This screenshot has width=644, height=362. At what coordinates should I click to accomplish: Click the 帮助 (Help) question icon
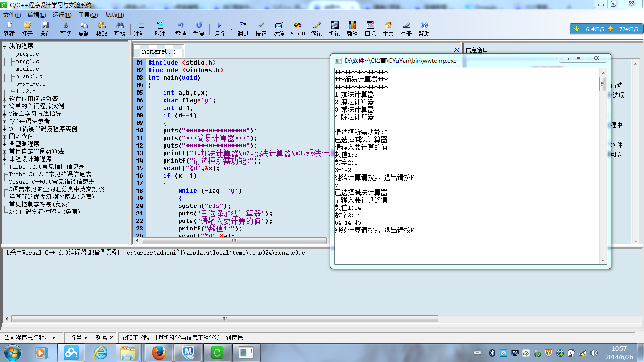pyautogui.click(x=424, y=29)
